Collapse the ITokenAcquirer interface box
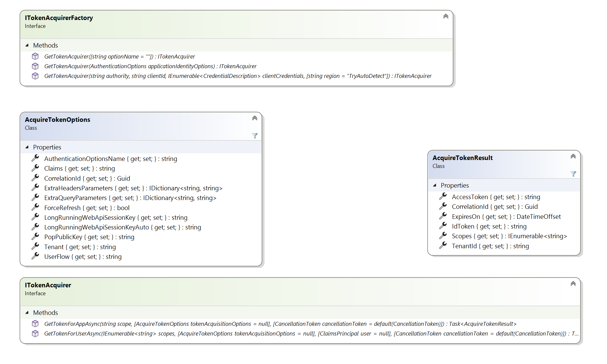The height and width of the screenshot is (364, 607). tap(573, 284)
